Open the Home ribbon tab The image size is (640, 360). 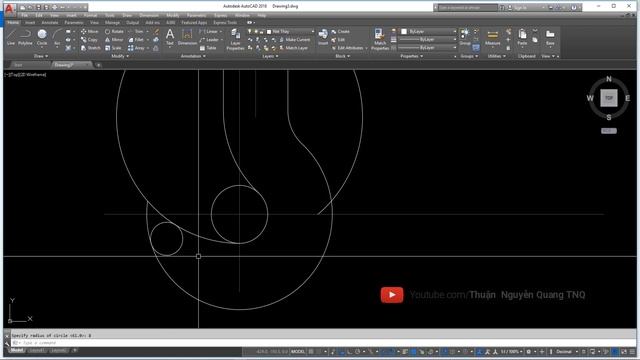click(x=13, y=22)
